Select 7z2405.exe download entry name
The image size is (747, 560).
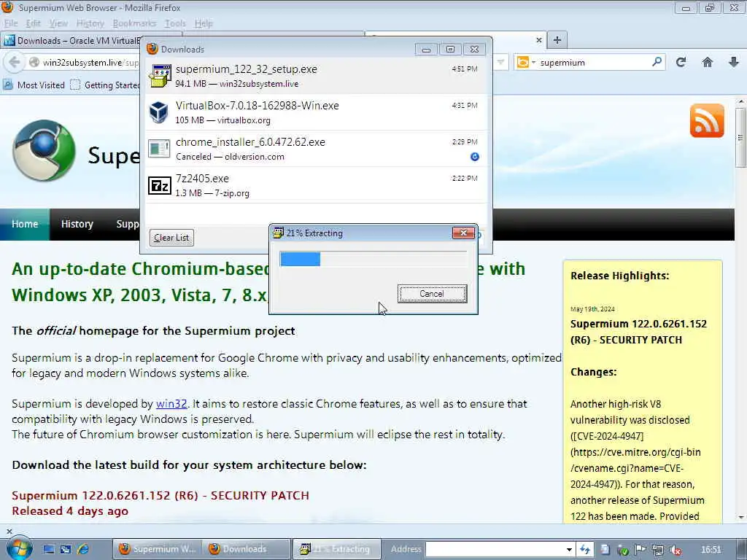pyautogui.click(x=202, y=179)
